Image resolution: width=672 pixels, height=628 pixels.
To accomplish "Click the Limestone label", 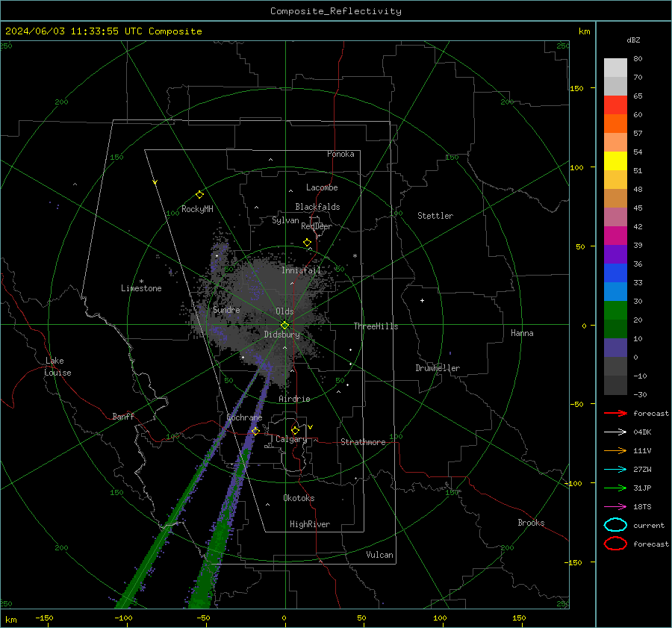I will (141, 288).
